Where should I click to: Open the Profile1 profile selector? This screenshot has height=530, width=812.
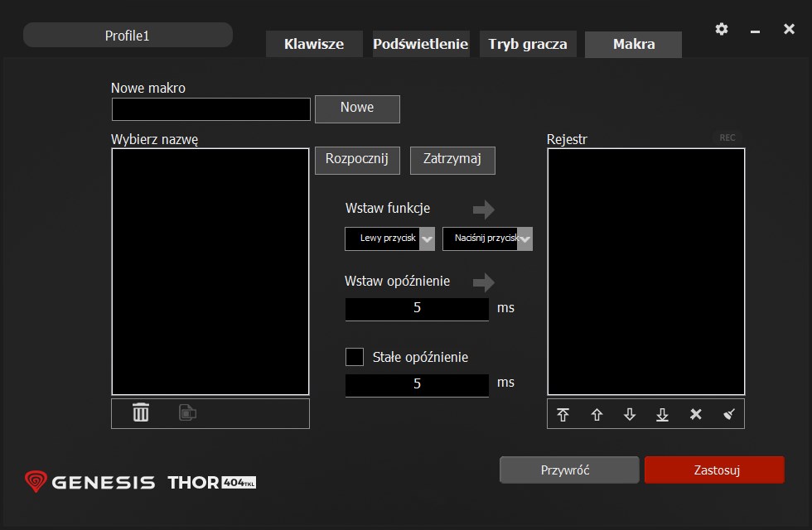pyautogui.click(x=128, y=35)
